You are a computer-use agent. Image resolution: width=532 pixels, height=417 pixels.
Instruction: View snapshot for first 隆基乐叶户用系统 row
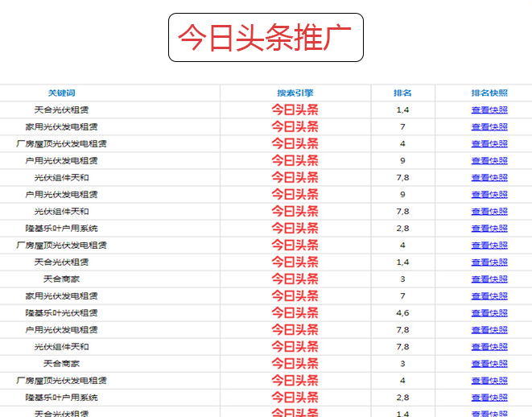pos(489,229)
